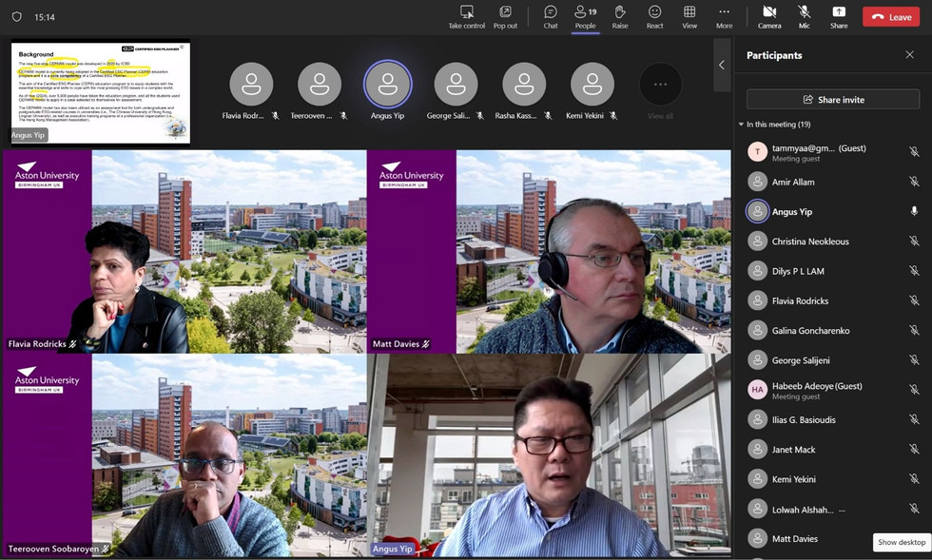Select Matt Davies in participants list

[x=794, y=539]
